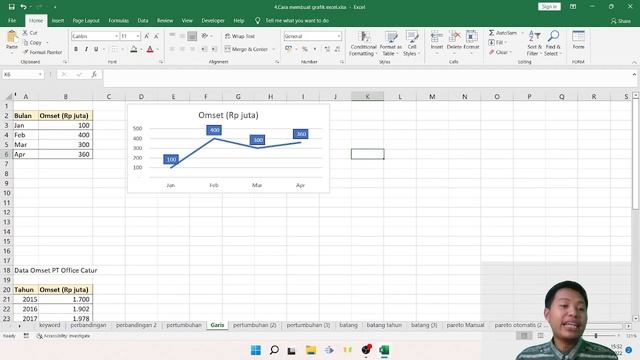The width and height of the screenshot is (640, 360).
Task: Open the taskbar Search magnifier icon
Action: click(x=274, y=350)
